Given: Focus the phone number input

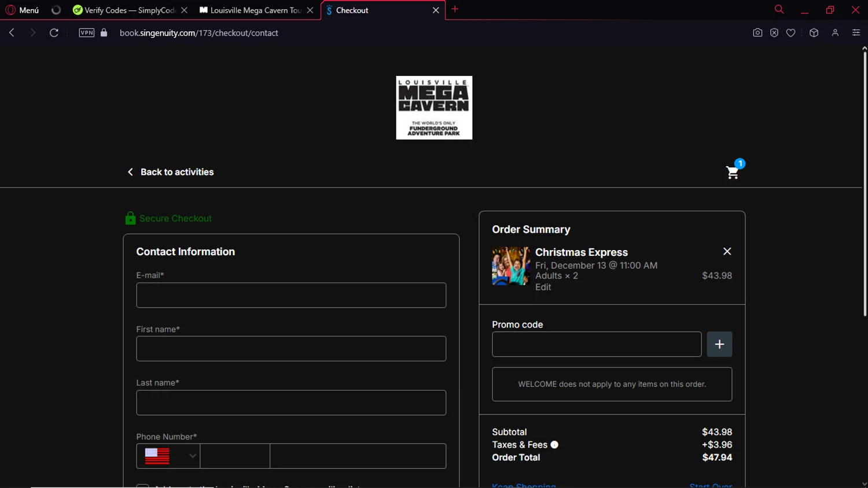Looking at the screenshot, I should 358,456.
